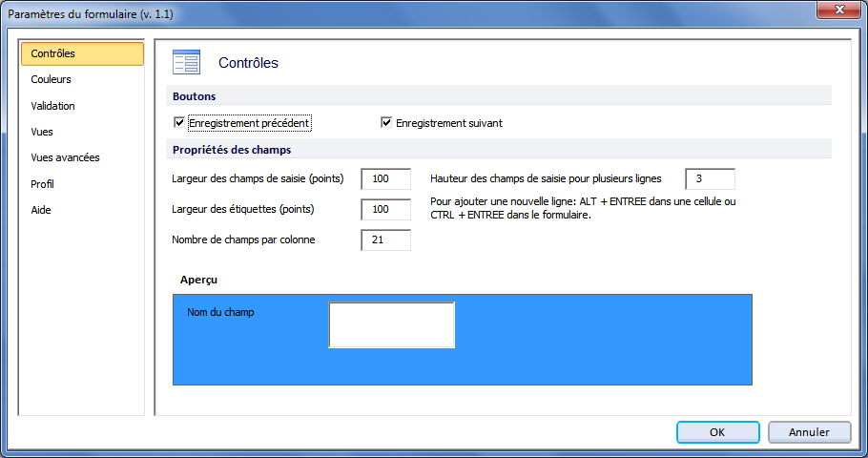Screen dimensions: 868x458
Task: Click the dialog title bar text
Action: click(x=91, y=14)
